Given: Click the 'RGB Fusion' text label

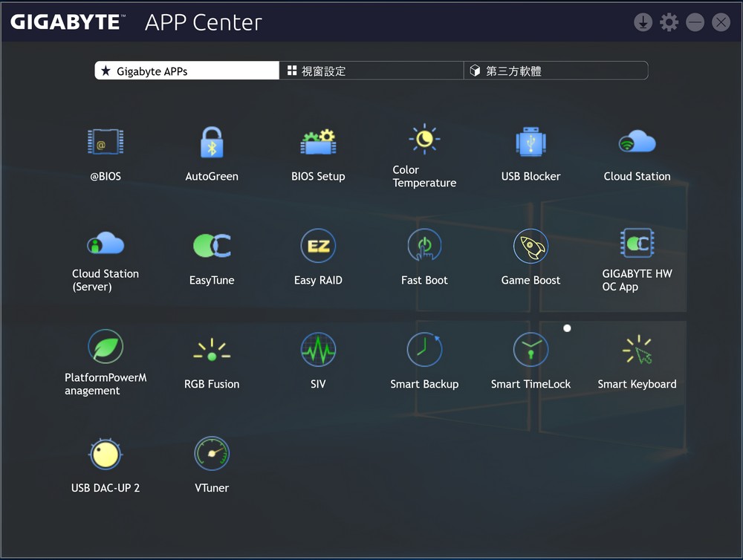Looking at the screenshot, I should click(212, 384).
